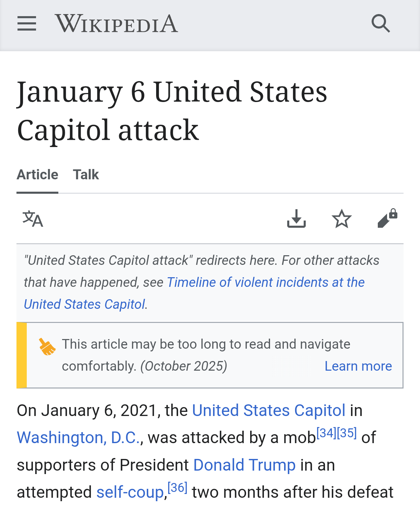
Task: Switch to the Talk tab
Action: [x=86, y=175]
